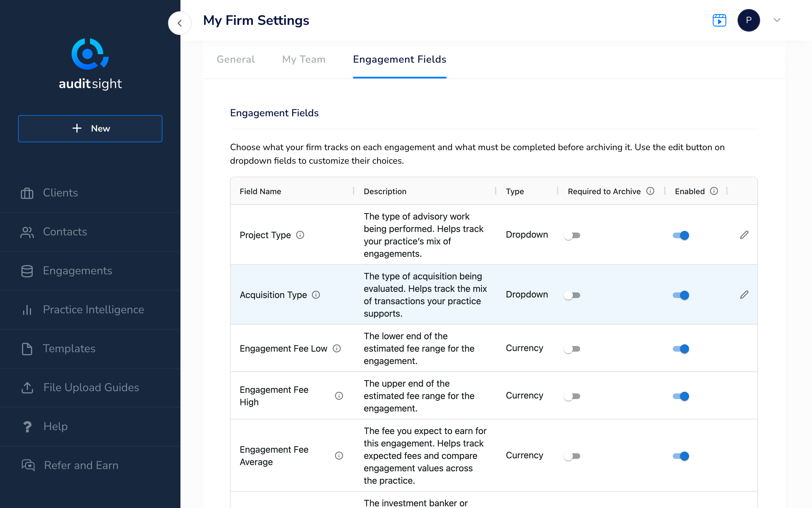Open Clients in the sidebar
The image size is (812, 508).
(x=90, y=193)
